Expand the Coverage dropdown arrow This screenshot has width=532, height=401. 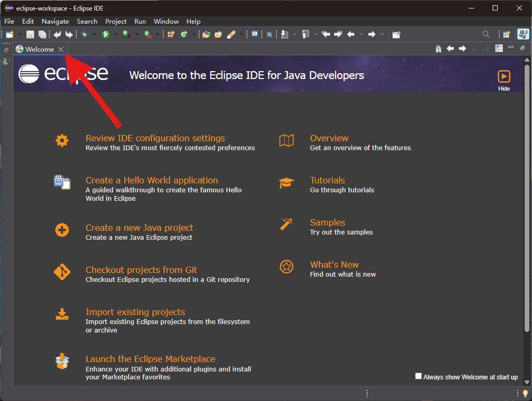[136, 34]
